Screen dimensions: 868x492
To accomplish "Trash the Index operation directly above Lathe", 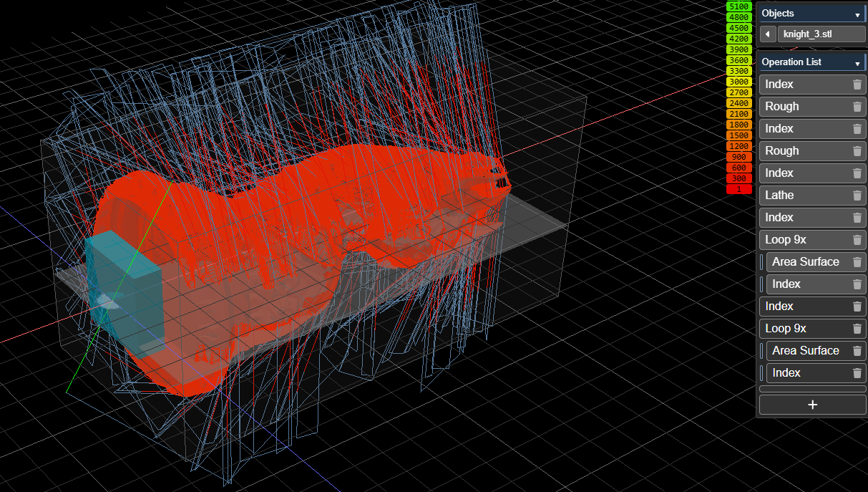I will (857, 173).
